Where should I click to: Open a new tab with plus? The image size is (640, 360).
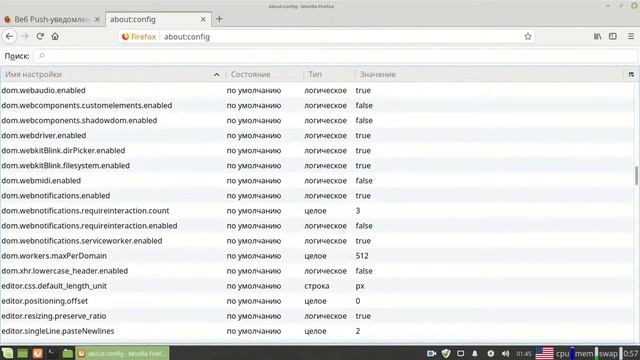click(219, 19)
